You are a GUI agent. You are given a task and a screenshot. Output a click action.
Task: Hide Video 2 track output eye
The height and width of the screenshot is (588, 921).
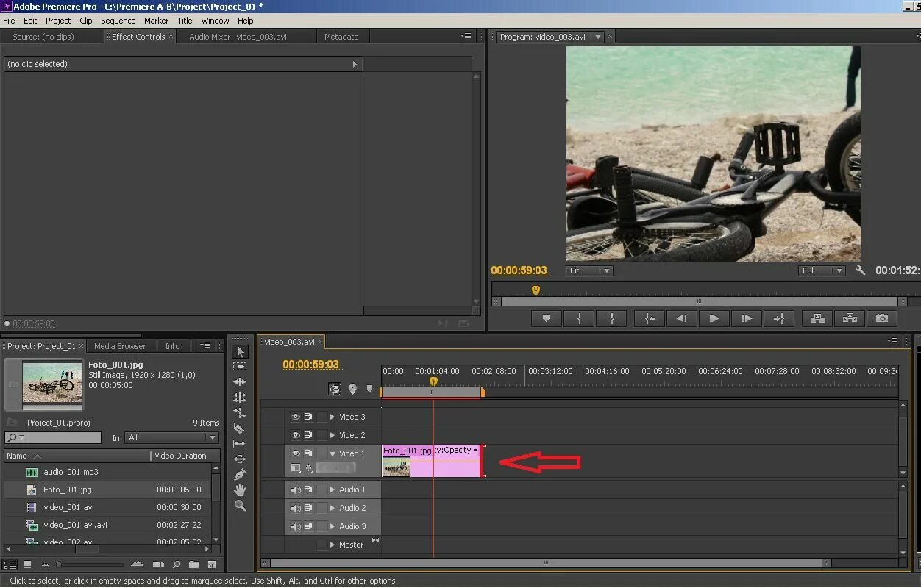coord(296,435)
